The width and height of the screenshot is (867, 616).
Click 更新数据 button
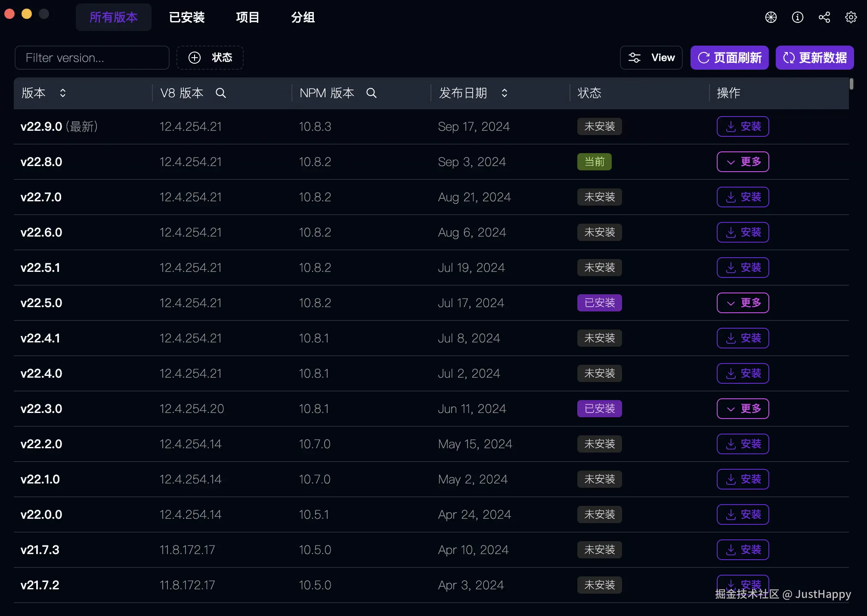[814, 58]
